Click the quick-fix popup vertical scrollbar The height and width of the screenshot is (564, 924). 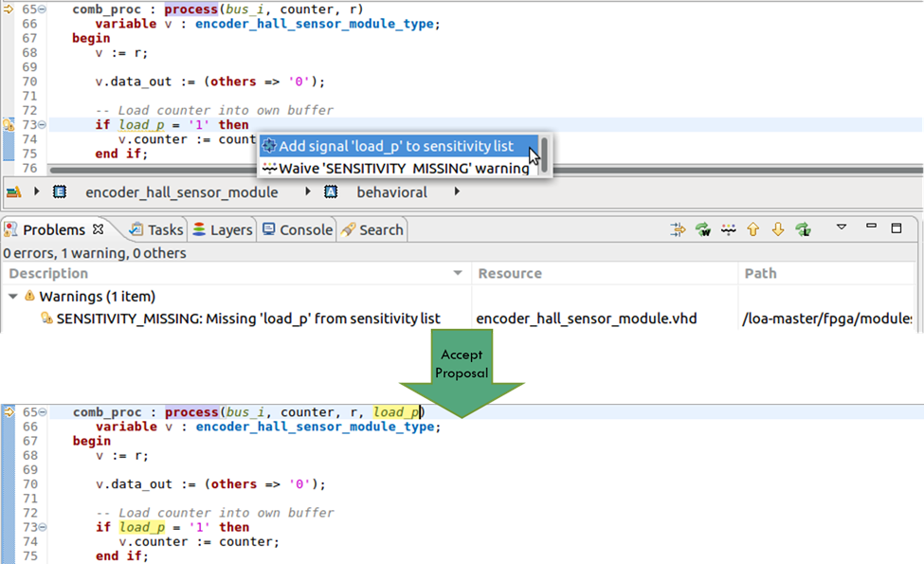click(x=545, y=155)
